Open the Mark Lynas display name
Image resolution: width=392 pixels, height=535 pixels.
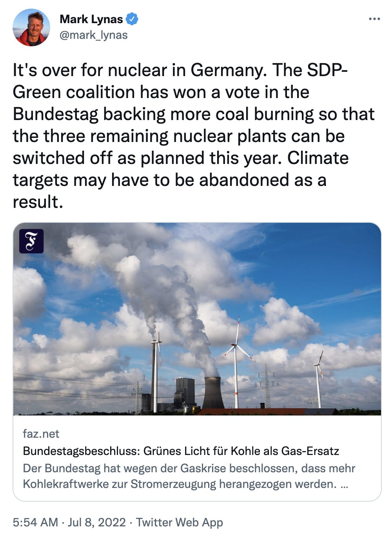pos(91,19)
